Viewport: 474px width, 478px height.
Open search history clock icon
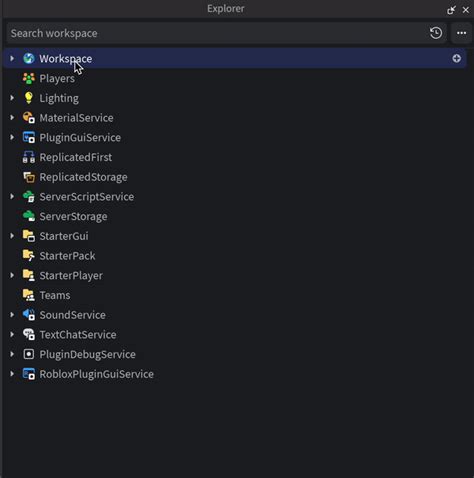tap(436, 33)
